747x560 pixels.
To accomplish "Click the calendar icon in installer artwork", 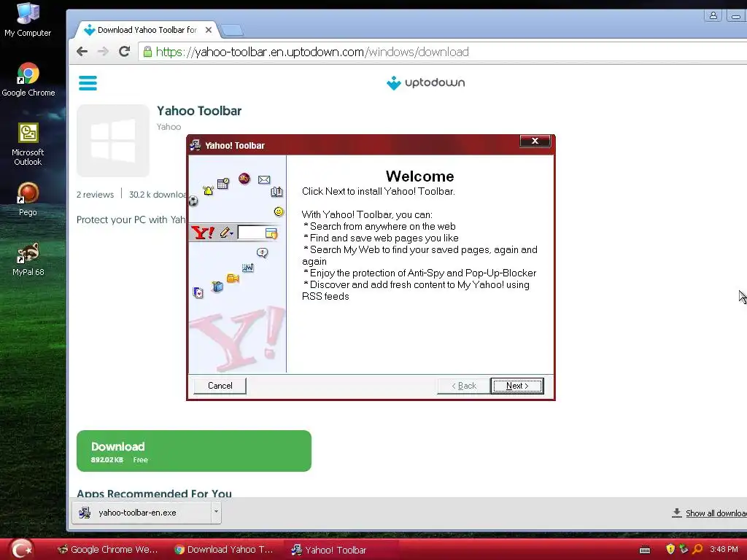I will [x=222, y=183].
